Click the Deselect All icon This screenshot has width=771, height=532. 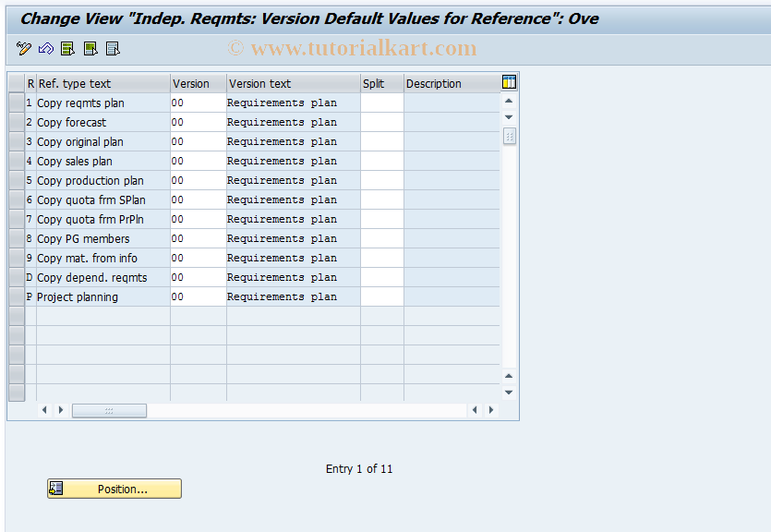point(113,48)
